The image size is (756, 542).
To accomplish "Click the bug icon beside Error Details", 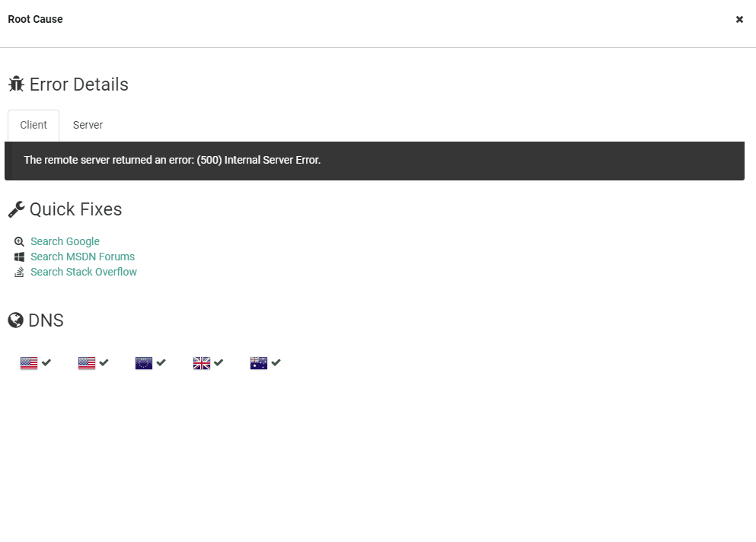I will [16, 84].
